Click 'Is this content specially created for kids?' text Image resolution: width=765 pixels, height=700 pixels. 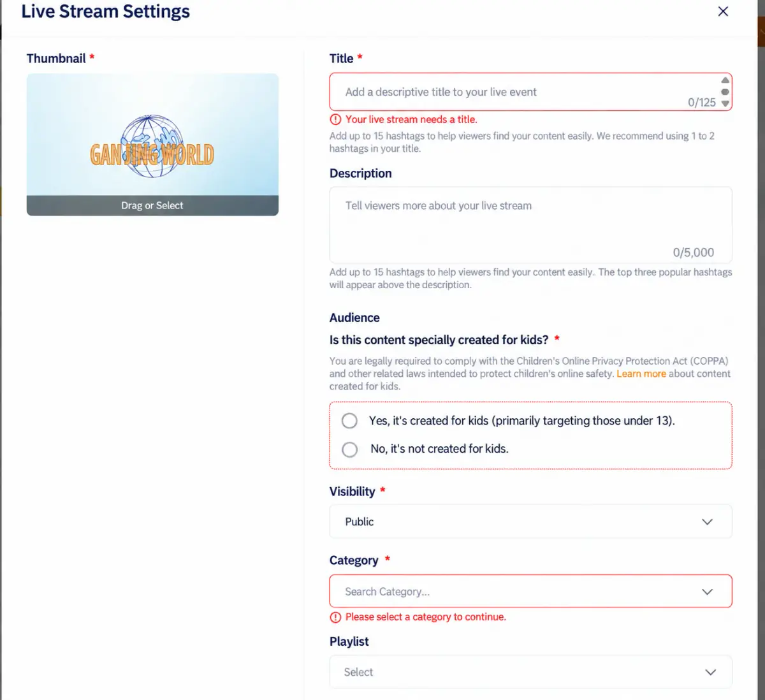coord(439,340)
